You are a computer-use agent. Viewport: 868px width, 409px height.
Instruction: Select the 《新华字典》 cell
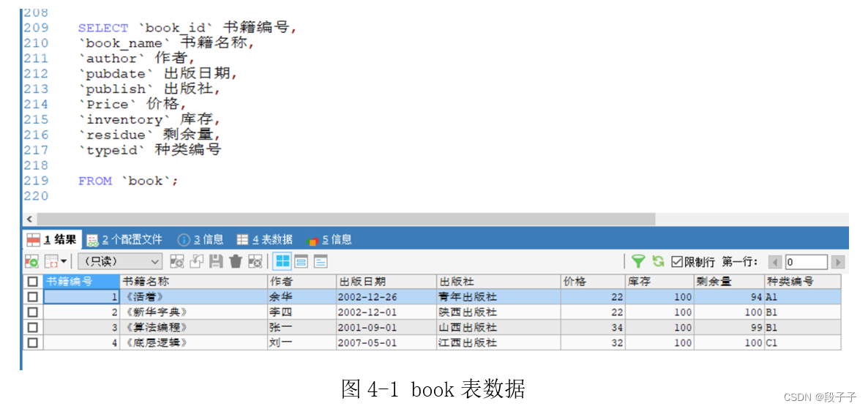pos(194,312)
